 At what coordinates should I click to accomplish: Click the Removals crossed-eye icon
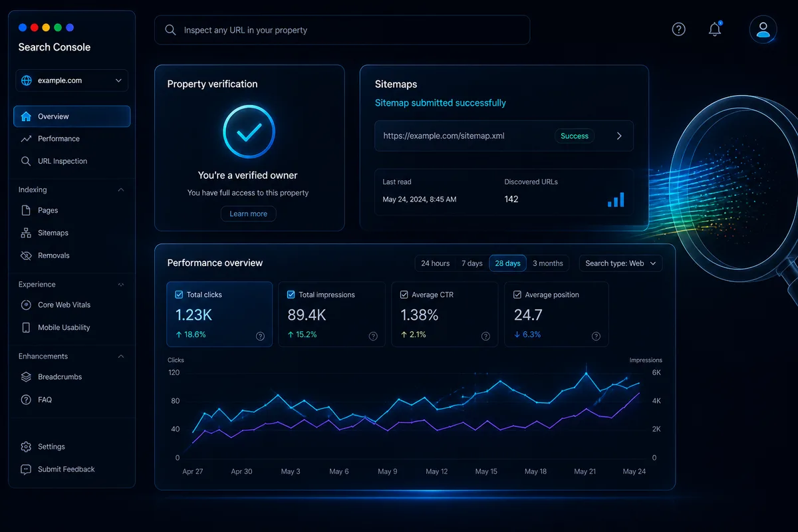coord(26,255)
